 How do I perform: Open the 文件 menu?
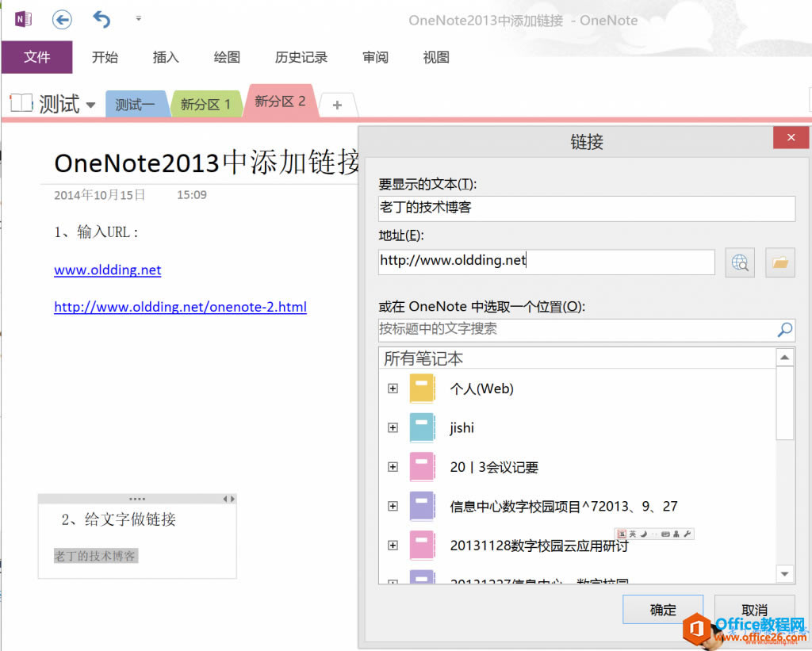tap(36, 57)
